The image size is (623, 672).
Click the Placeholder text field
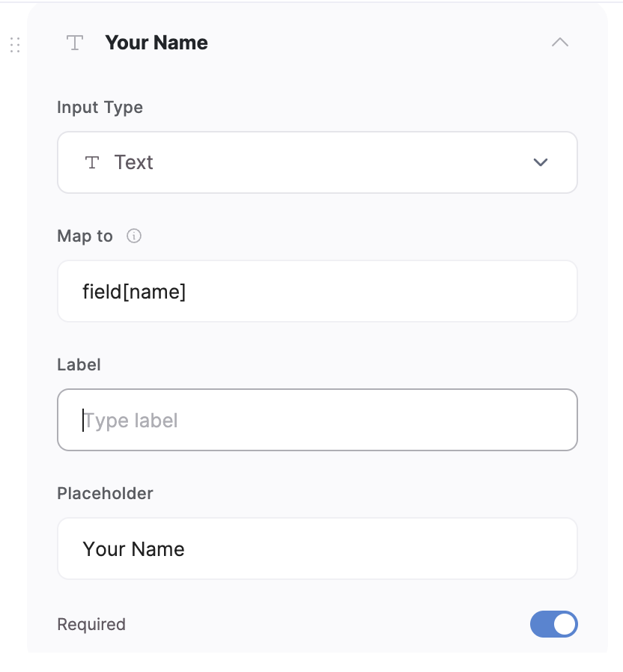[317, 549]
